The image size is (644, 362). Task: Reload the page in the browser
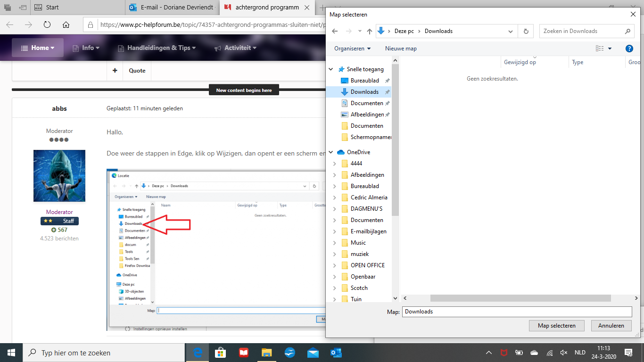[47, 25]
